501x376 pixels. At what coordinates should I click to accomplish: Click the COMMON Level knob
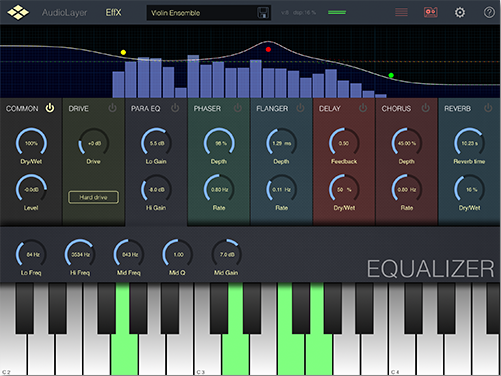click(31, 189)
